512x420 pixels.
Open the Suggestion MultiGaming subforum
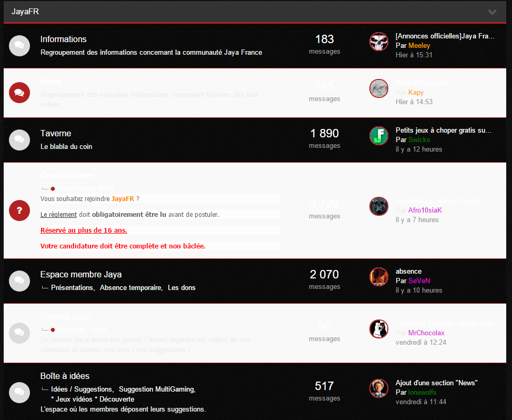156,389
